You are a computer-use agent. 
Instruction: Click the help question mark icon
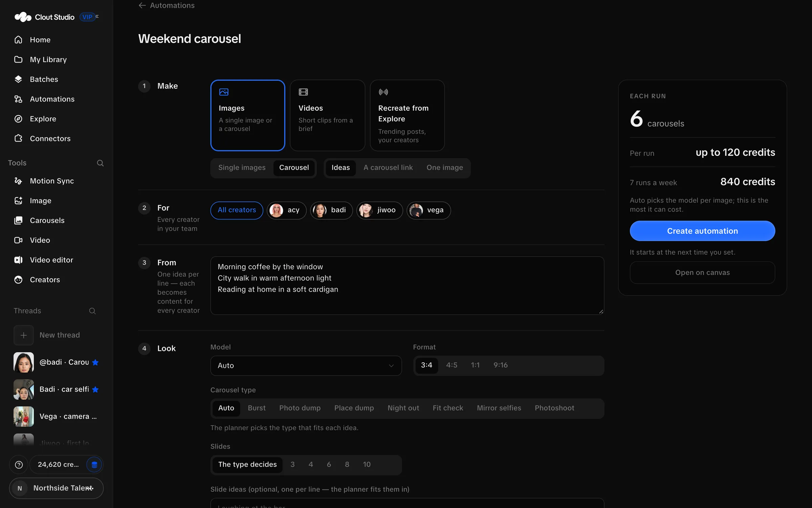[19, 465]
